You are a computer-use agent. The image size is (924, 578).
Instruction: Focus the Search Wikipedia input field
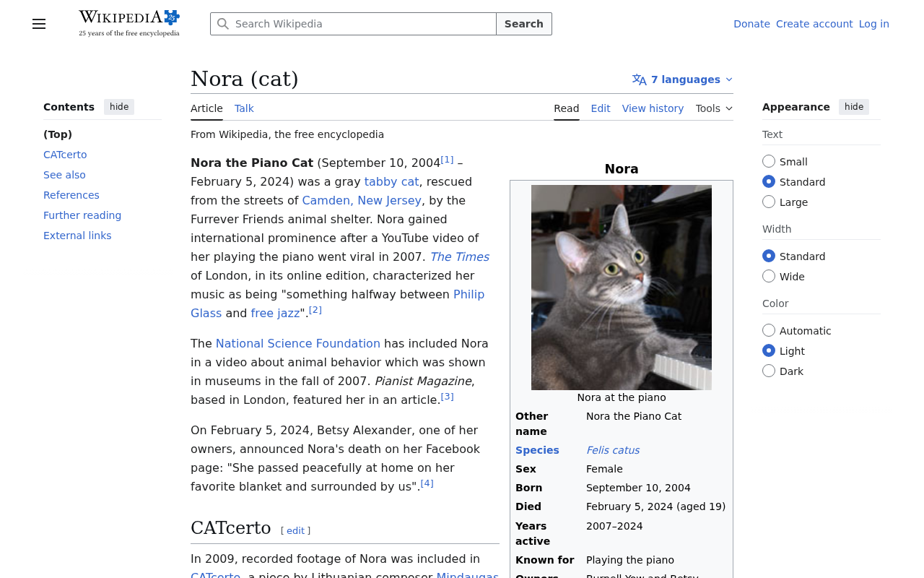coord(353,24)
